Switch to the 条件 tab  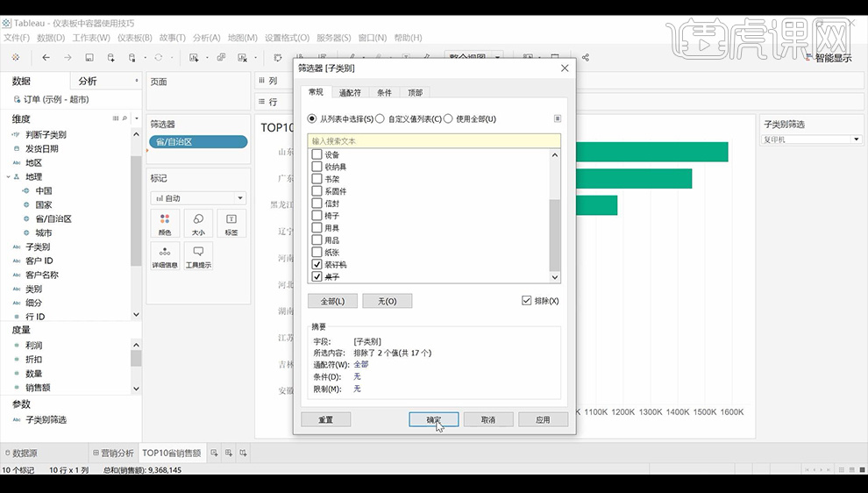[384, 92]
